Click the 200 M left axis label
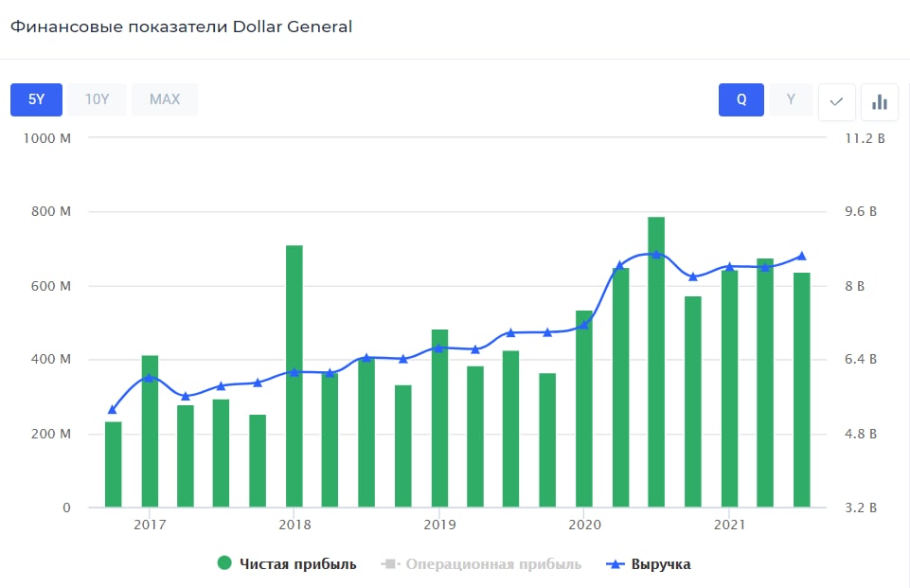Viewport: 910px width, 588px height. pyautogui.click(x=51, y=434)
